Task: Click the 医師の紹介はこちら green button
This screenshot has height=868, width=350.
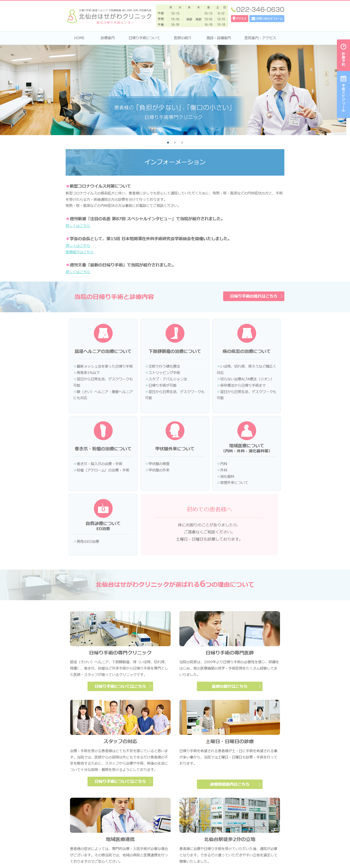Action: [229, 686]
